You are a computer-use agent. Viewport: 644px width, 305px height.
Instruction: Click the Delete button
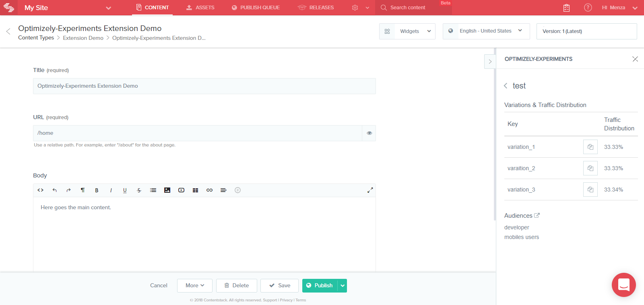237,286
